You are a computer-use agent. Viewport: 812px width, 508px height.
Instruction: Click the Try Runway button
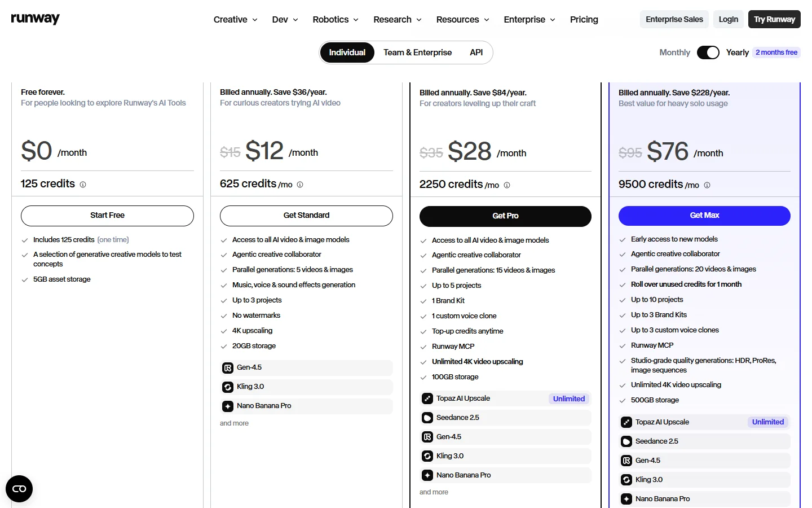(774, 19)
